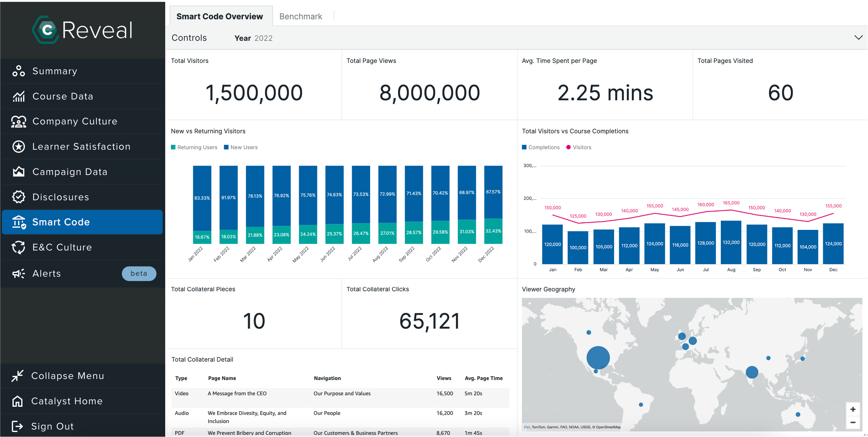The width and height of the screenshot is (868, 437).
Task: Expand the Controls panel chevron
Action: tap(858, 37)
